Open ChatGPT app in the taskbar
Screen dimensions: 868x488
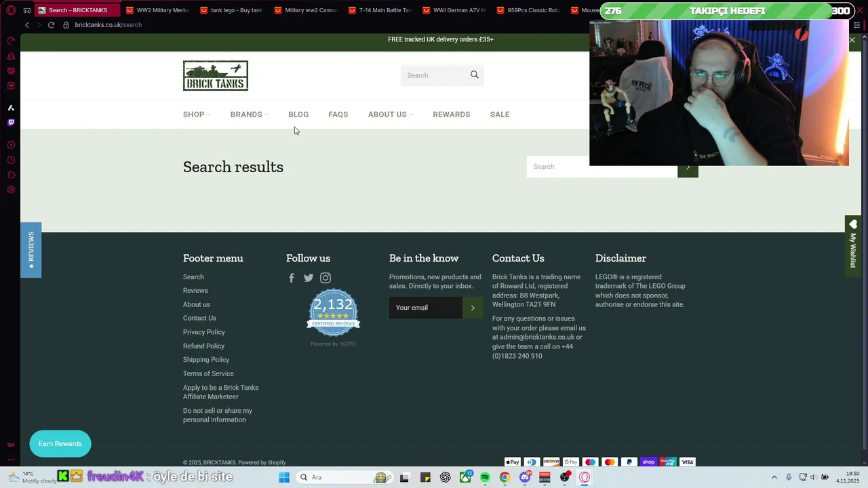point(445,477)
